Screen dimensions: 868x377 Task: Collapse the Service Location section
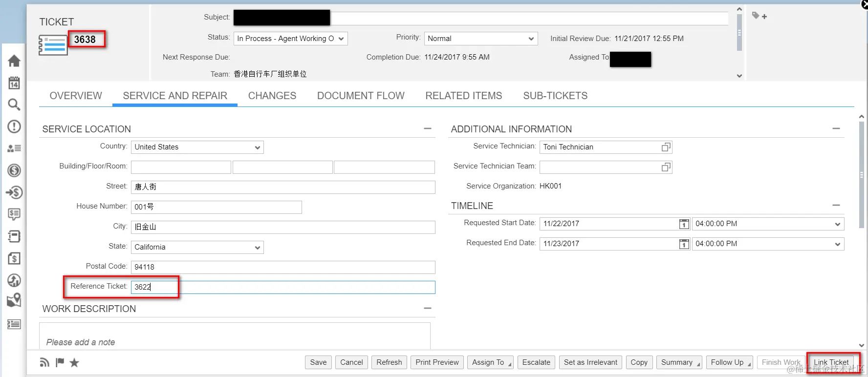(428, 128)
